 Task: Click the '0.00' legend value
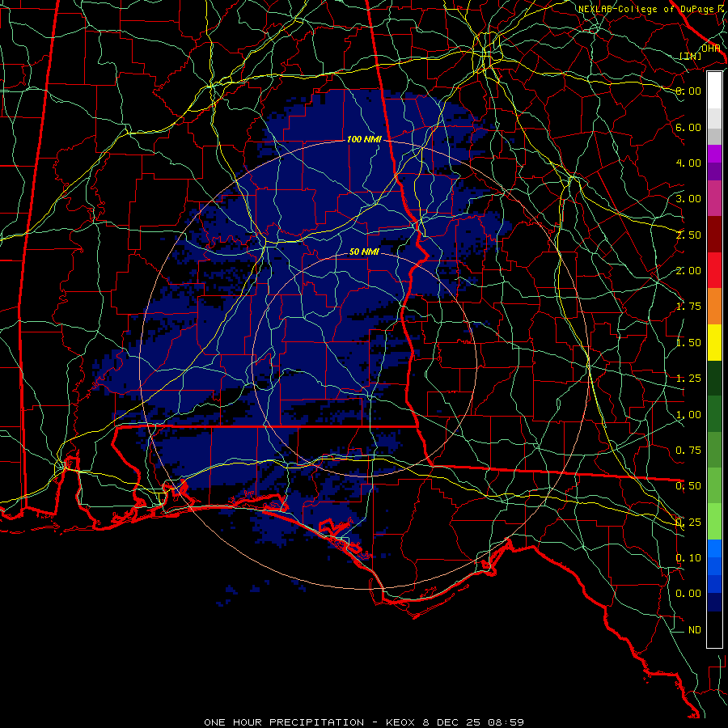point(688,594)
